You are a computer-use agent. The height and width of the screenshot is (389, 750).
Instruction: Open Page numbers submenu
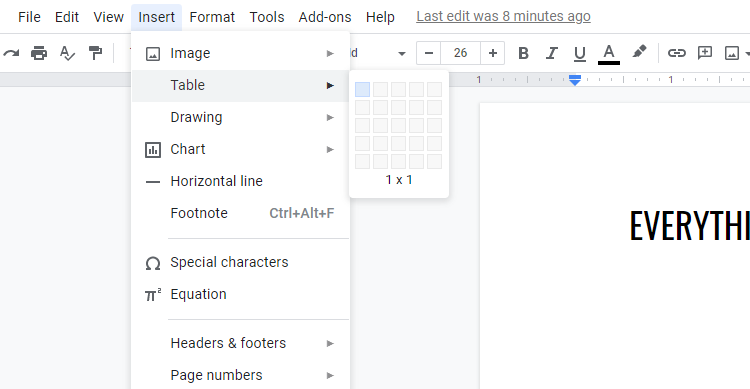coord(241,375)
